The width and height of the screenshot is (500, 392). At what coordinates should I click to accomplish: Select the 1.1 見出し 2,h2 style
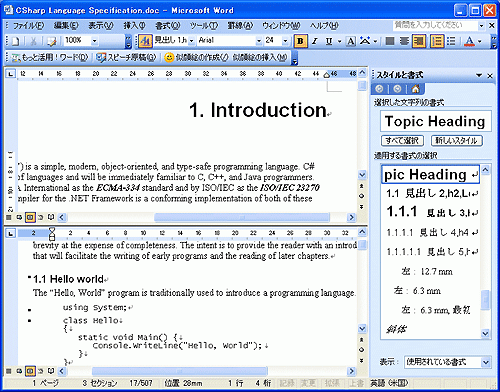click(431, 193)
